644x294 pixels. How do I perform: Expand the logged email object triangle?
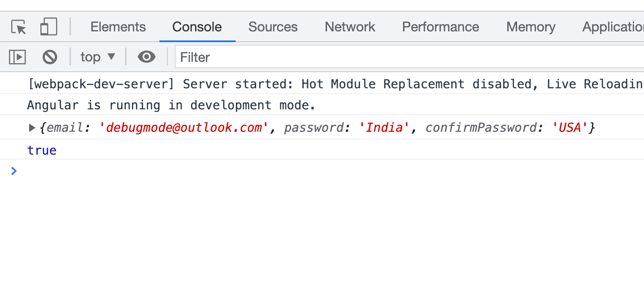(x=32, y=128)
